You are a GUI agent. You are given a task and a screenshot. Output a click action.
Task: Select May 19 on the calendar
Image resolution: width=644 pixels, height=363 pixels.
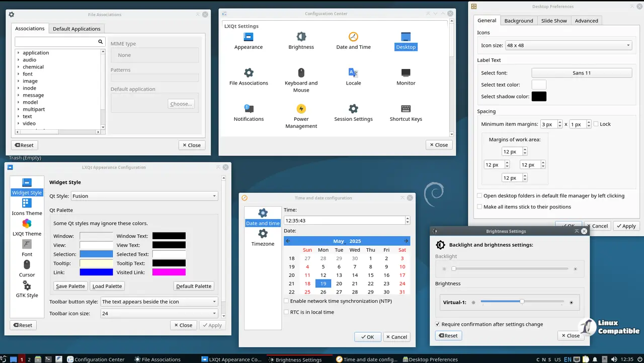[x=323, y=283]
